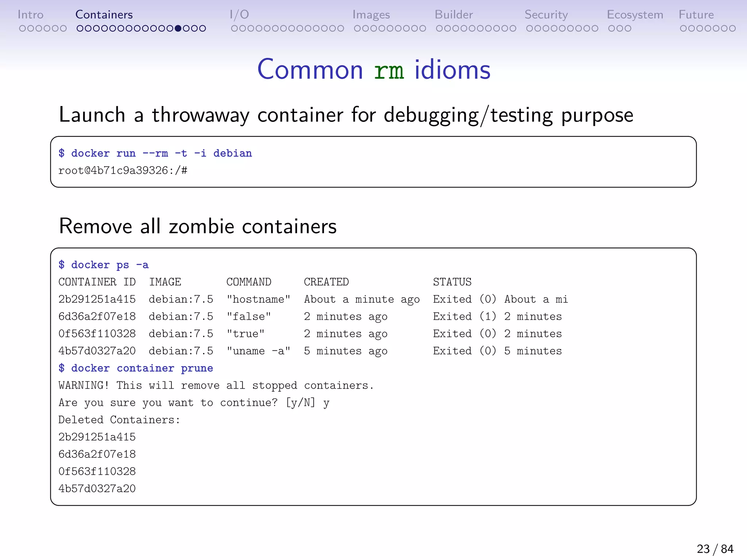The height and width of the screenshot is (560, 747).
Task: Click the 23 / 84 page counter
Action: [x=715, y=549]
